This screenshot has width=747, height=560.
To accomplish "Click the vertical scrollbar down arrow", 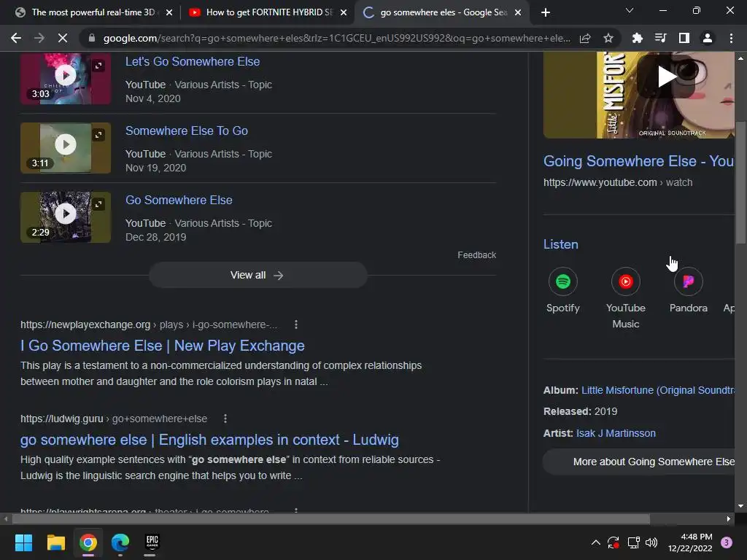I will [x=740, y=506].
